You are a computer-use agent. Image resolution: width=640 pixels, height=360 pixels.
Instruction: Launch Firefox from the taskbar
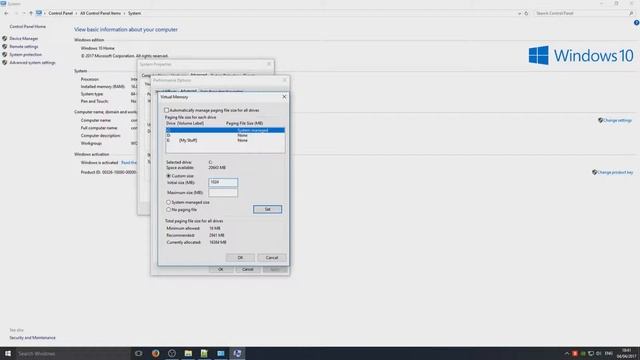click(x=156, y=353)
